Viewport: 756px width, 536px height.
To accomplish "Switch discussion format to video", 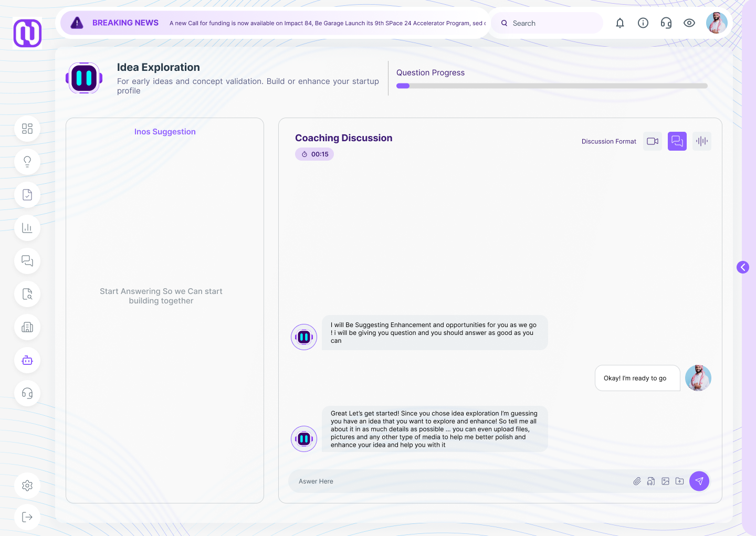I will tap(653, 141).
